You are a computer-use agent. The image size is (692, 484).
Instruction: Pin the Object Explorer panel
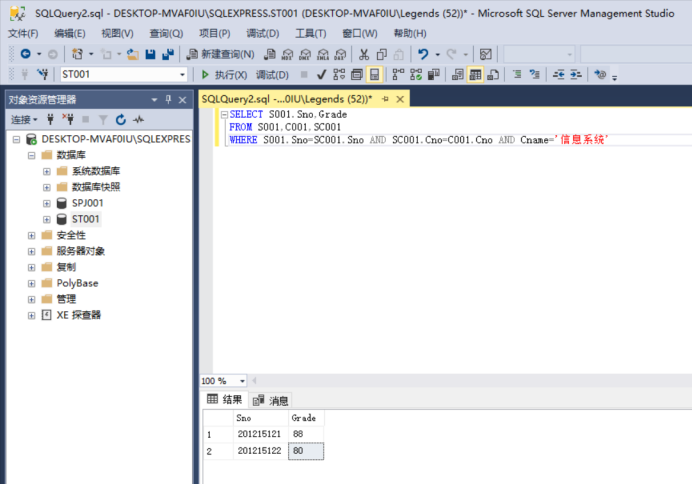pos(168,100)
